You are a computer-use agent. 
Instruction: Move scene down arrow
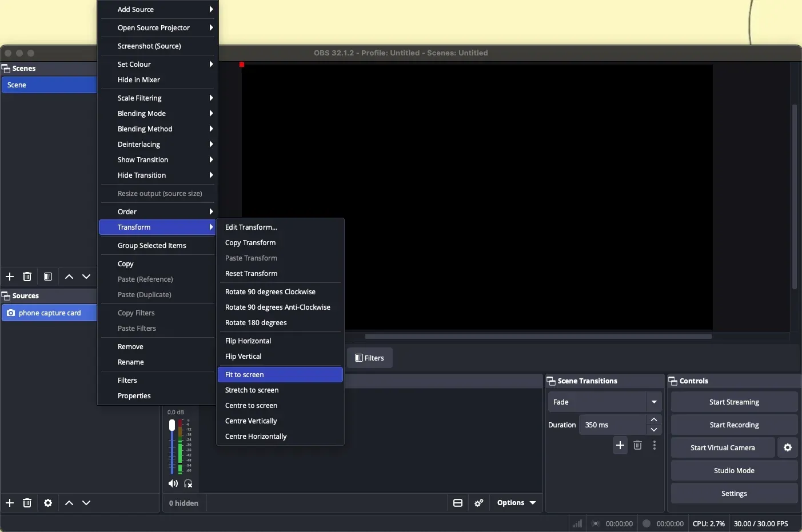87,277
